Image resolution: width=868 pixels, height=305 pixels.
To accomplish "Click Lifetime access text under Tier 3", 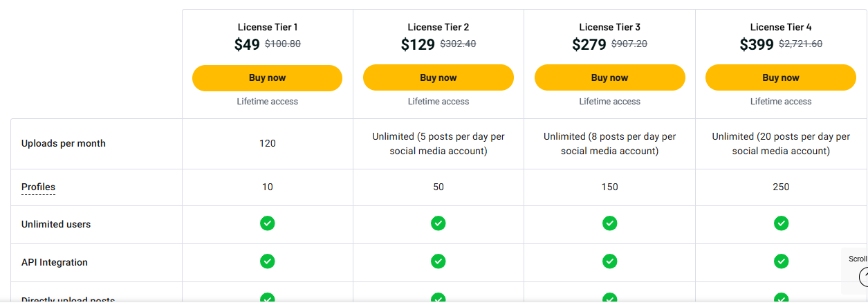I will [x=609, y=102].
